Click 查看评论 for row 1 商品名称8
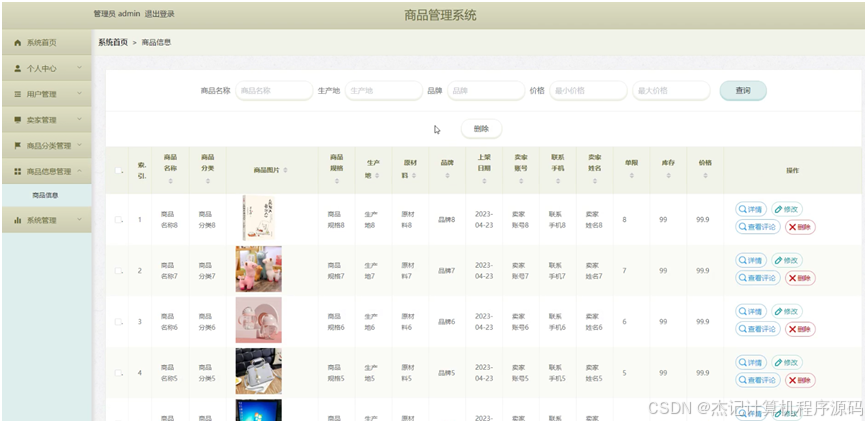Screen dimensions: 867x423 (x=758, y=227)
